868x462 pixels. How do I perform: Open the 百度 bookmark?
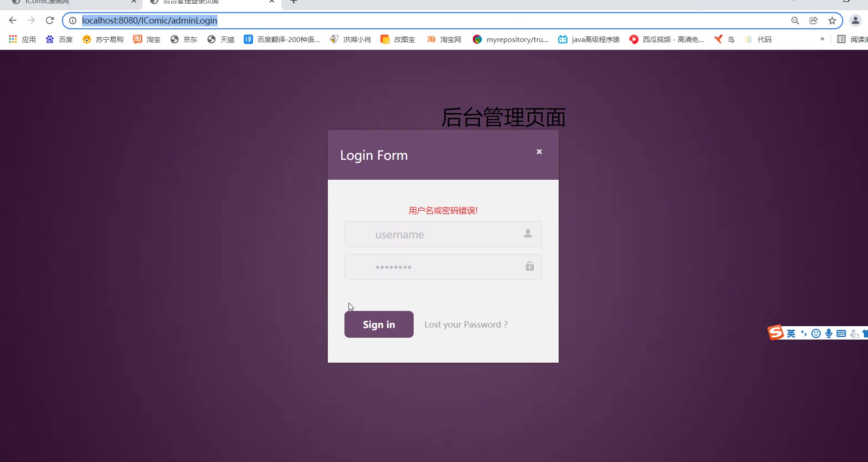click(59, 39)
